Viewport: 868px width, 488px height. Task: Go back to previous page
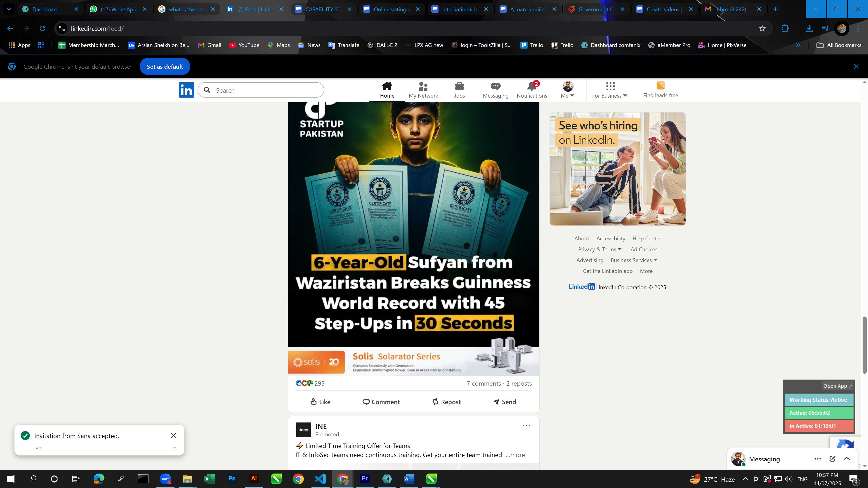10,29
